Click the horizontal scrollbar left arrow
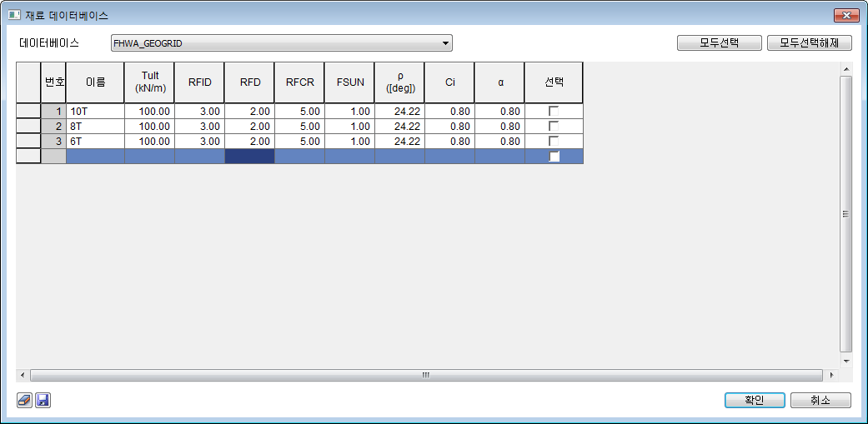The height and width of the screenshot is (424, 868). [23, 375]
